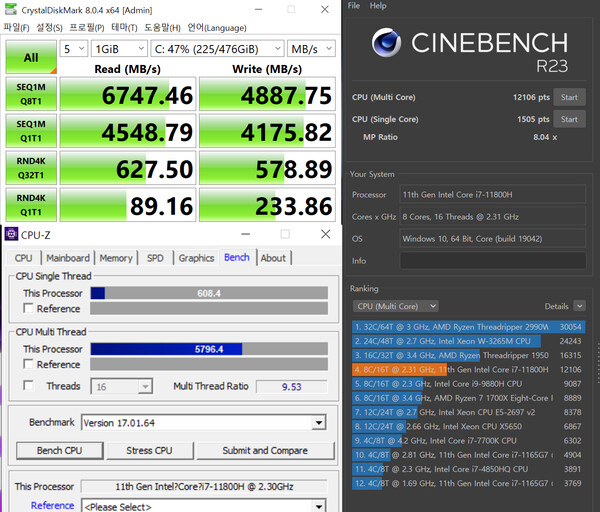Click the SEQ1M Q8T1 write value 4887.75

pyautogui.click(x=267, y=94)
